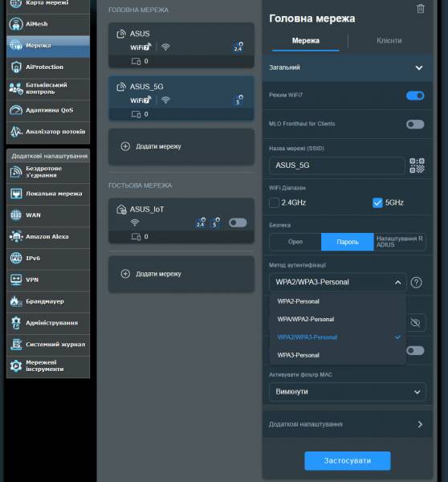
Task: Open the AiProtection shield icon
Action: (16, 67)
